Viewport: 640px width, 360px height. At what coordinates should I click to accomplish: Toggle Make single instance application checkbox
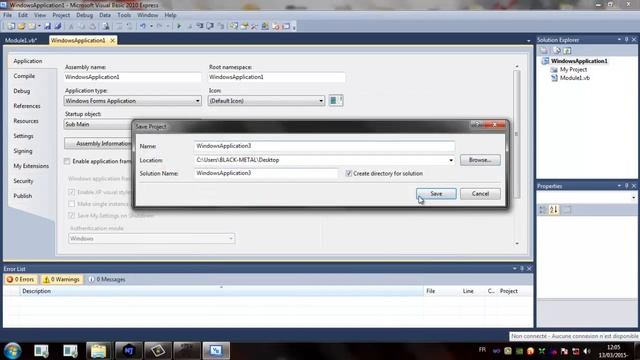[x=72, y=204]
